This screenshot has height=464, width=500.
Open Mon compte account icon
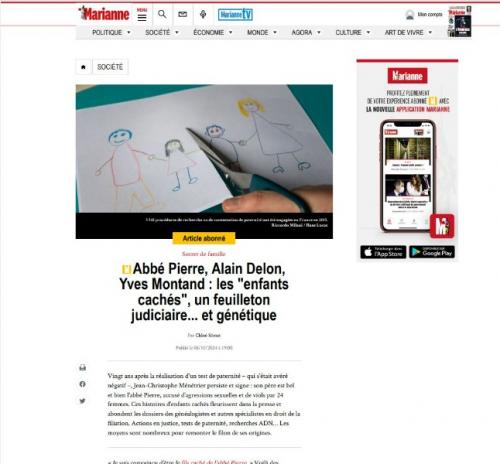(x=410, y=15)
